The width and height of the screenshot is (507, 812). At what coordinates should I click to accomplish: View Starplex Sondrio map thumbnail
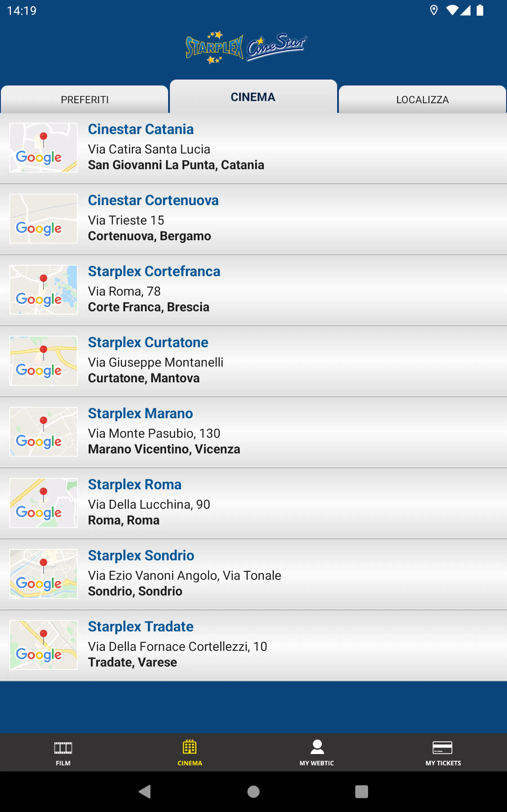pos(44,574)
